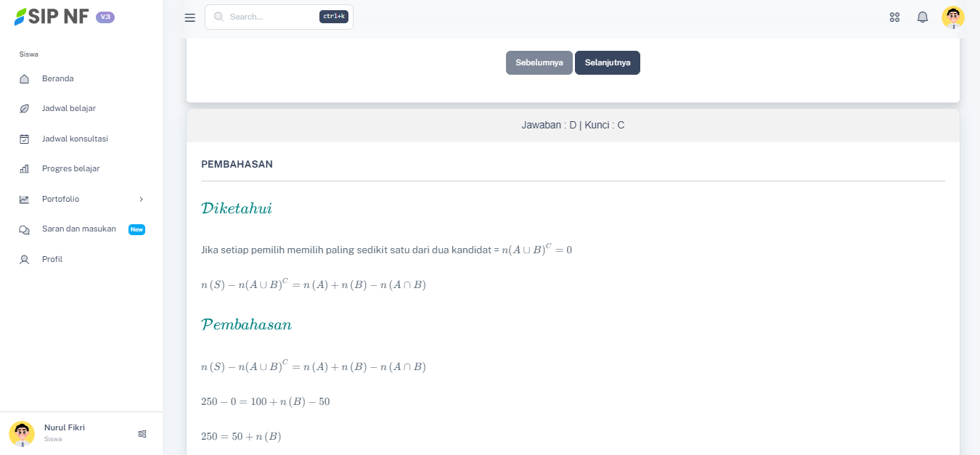Go to the Profil page
The width and height of the screenshot is (980, 455).
coord(52,259)
